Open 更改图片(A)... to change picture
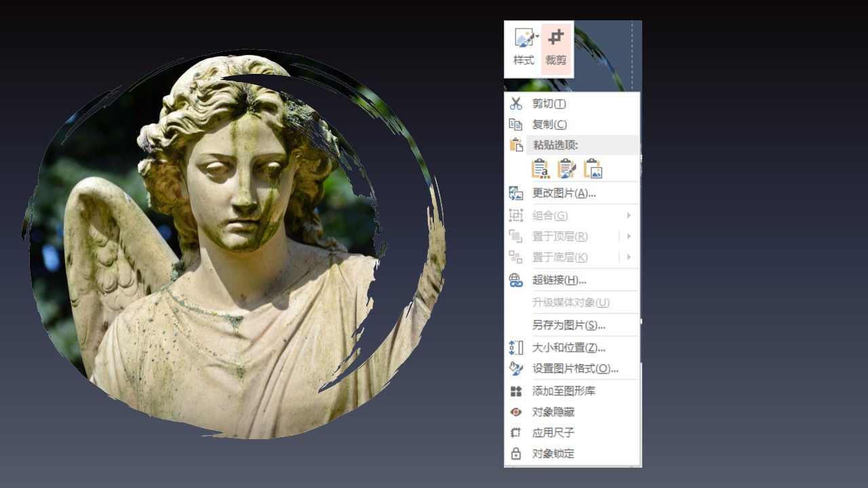This screenshot has height=488, width=868. pos(572,193)
